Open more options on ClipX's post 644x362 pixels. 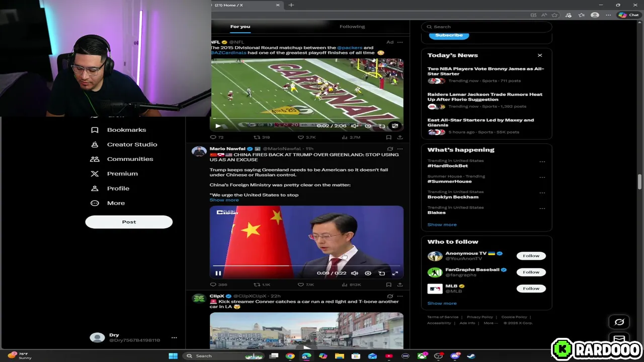click(400, 296)
